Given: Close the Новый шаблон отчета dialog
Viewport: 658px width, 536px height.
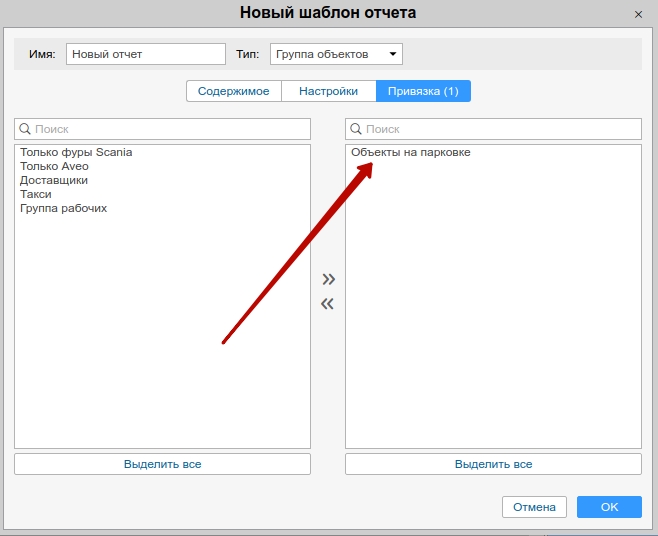Looking at the screenshot, I should 639,15.
